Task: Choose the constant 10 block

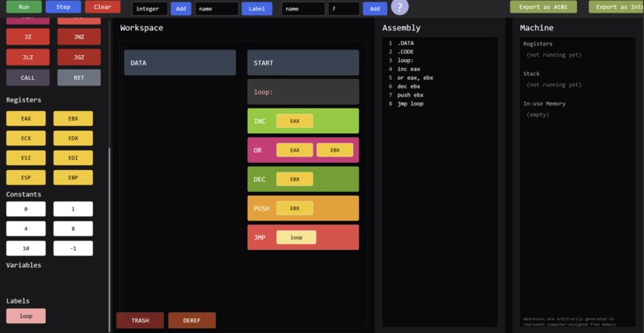Action: pyautogui.click(x=26, y=248)
